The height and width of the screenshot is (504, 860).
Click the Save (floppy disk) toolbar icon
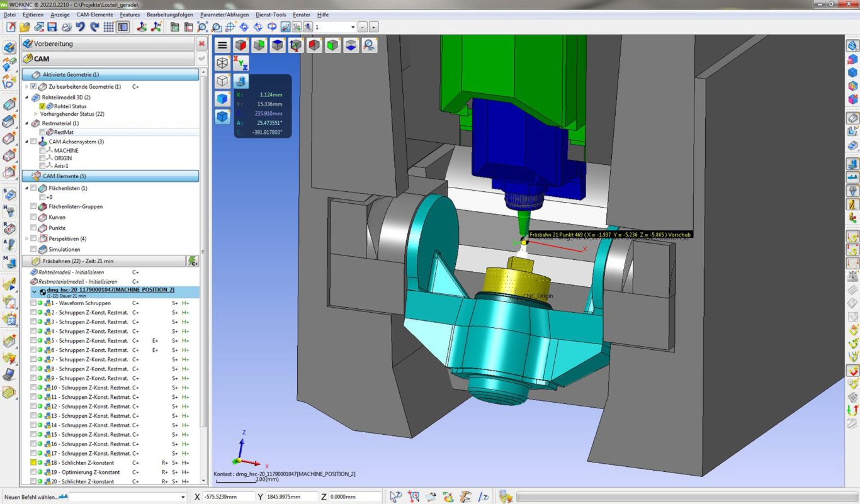point(52,27)
